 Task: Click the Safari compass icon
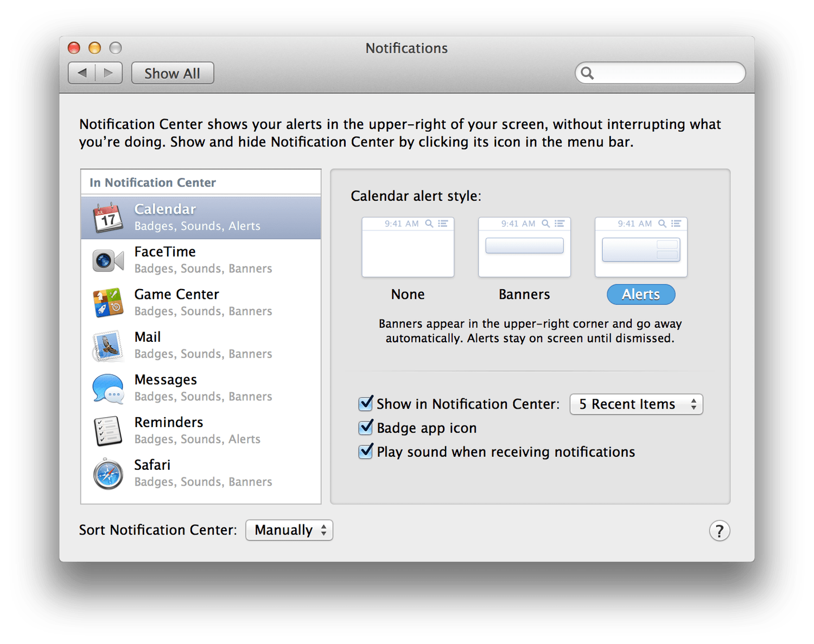pyautogui.click(x=108, y=474)
